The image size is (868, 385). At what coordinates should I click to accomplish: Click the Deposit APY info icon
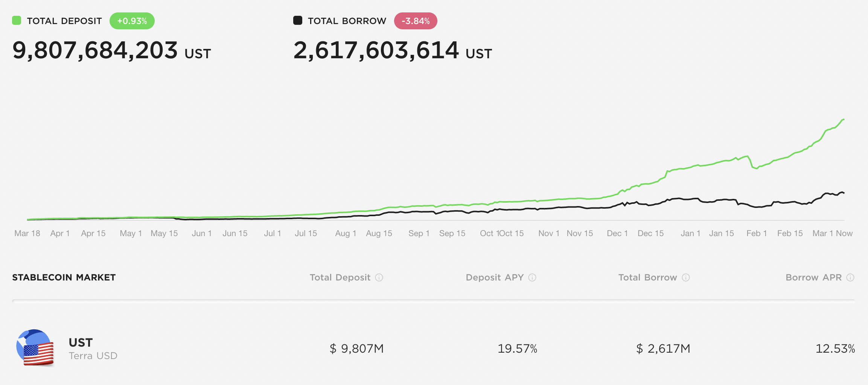[532, 277]
